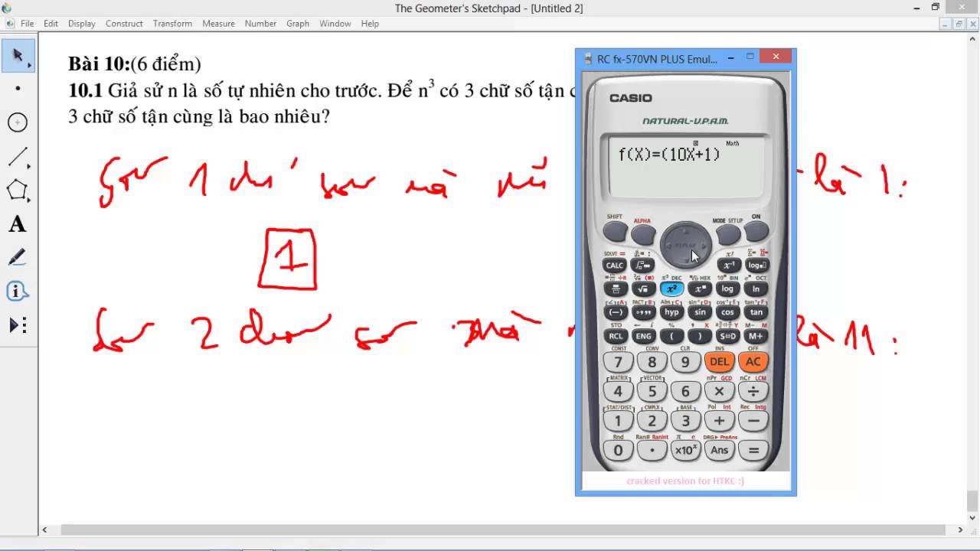Click the horizontal scrollbar of the sketch
980x551 pixels.
click(x=503, y=530)
